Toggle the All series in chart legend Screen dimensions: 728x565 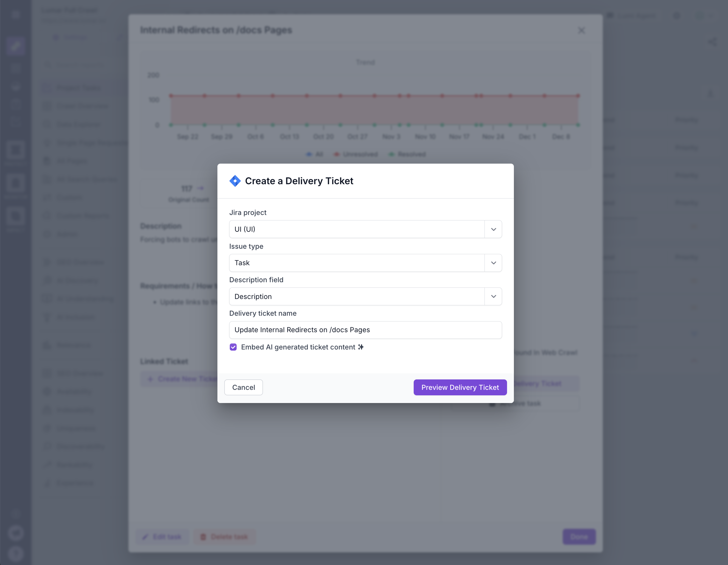[315, 154]
